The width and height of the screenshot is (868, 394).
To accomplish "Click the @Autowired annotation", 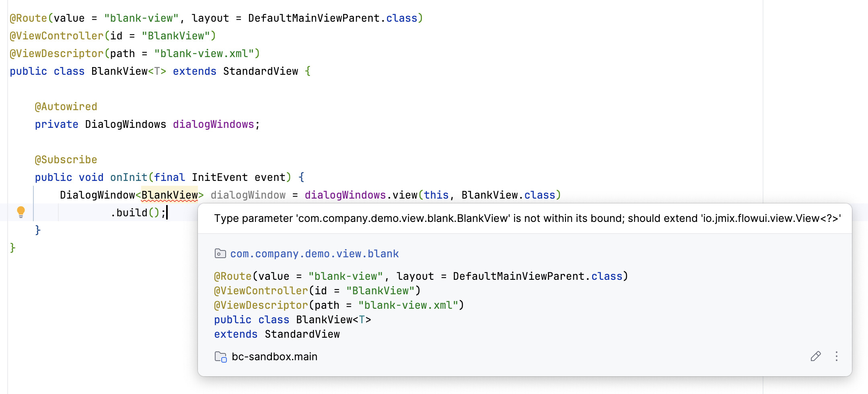I will (x=66, y=107).
